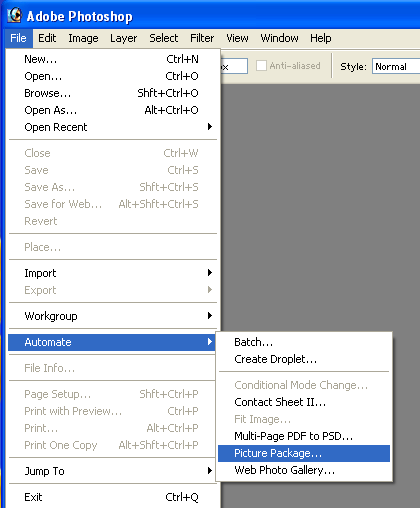The image size is (420, 508).
Task: Choose Browse... from the File menu
Action: click(112, 93)
